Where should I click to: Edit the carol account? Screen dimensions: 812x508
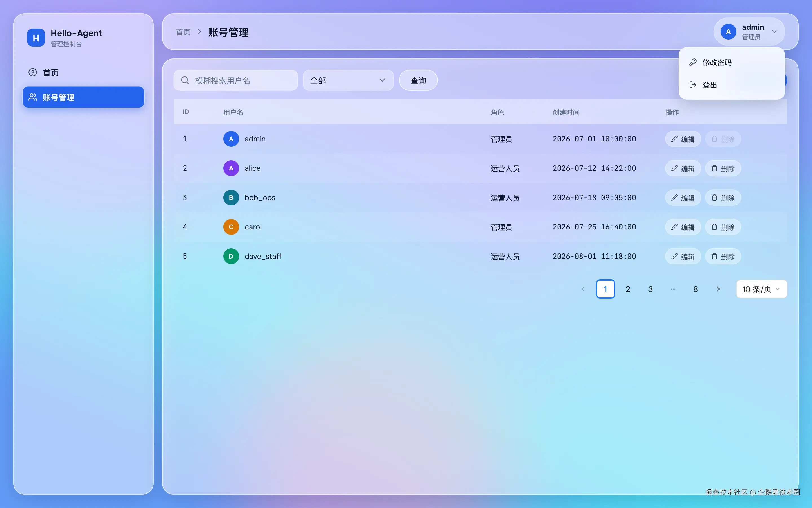[683, 227]
